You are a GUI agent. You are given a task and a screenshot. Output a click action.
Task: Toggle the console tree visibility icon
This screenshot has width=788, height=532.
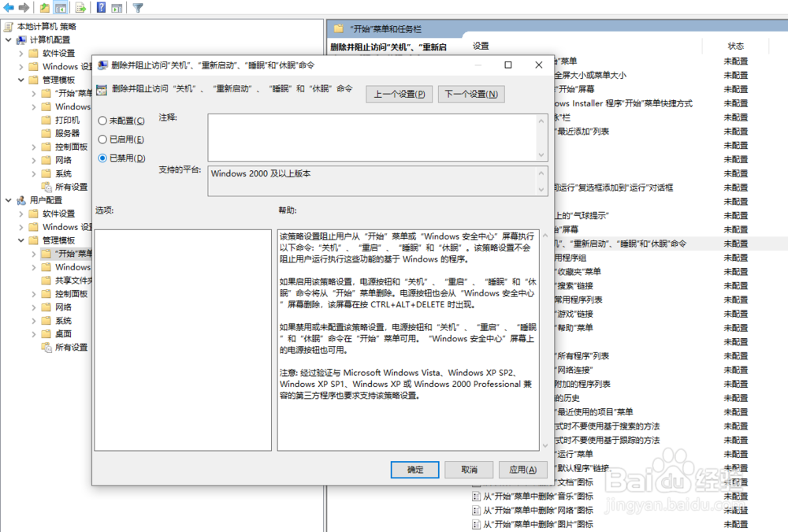[61, 6]
